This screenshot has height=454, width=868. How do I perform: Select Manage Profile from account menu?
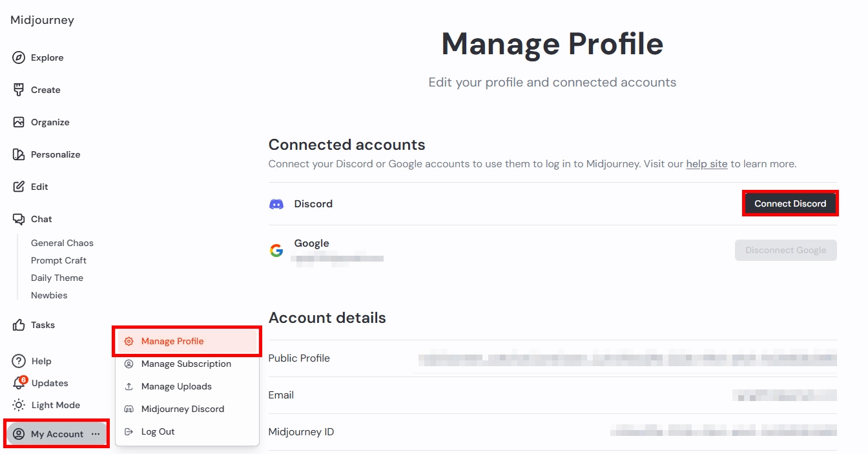pyautogui.click(x=187, y=341)
